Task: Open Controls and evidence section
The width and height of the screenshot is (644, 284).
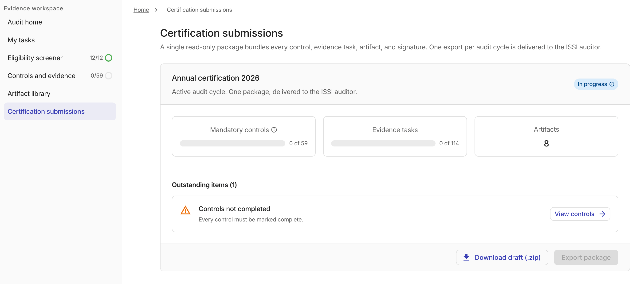Action: 60,76
